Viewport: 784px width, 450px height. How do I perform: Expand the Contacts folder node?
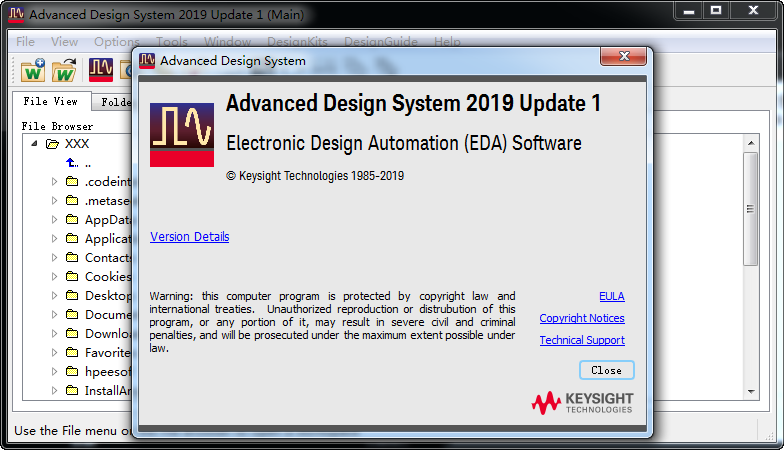click(54, 258)
